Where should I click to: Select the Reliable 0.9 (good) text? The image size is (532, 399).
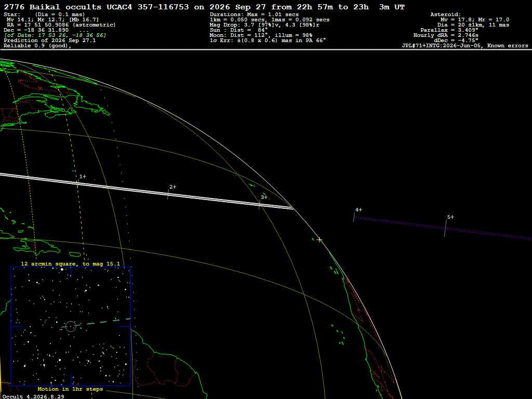tap(37, 46)
